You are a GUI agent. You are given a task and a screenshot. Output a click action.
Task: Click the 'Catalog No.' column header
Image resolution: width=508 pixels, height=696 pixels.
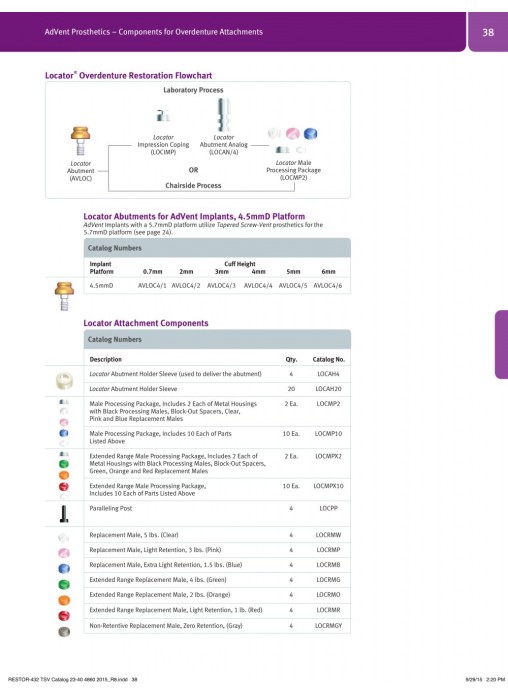pyautogui.click(x=329, y=360)
